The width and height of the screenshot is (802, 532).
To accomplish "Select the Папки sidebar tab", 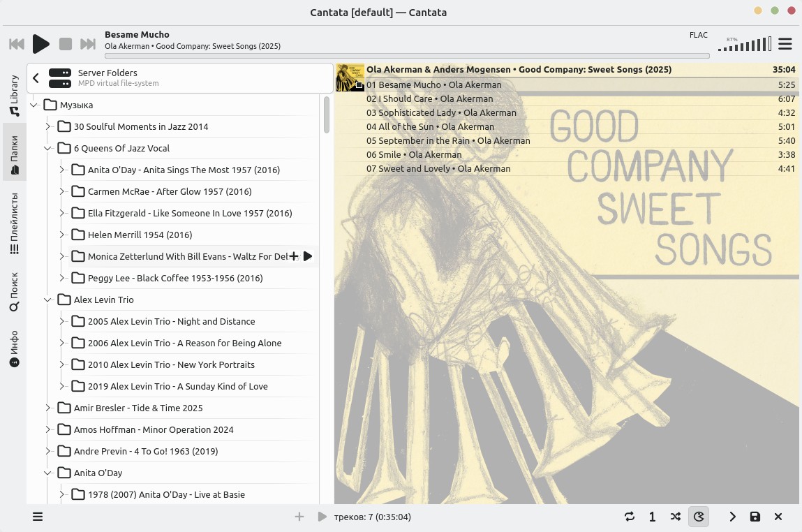I will (15, 152).
